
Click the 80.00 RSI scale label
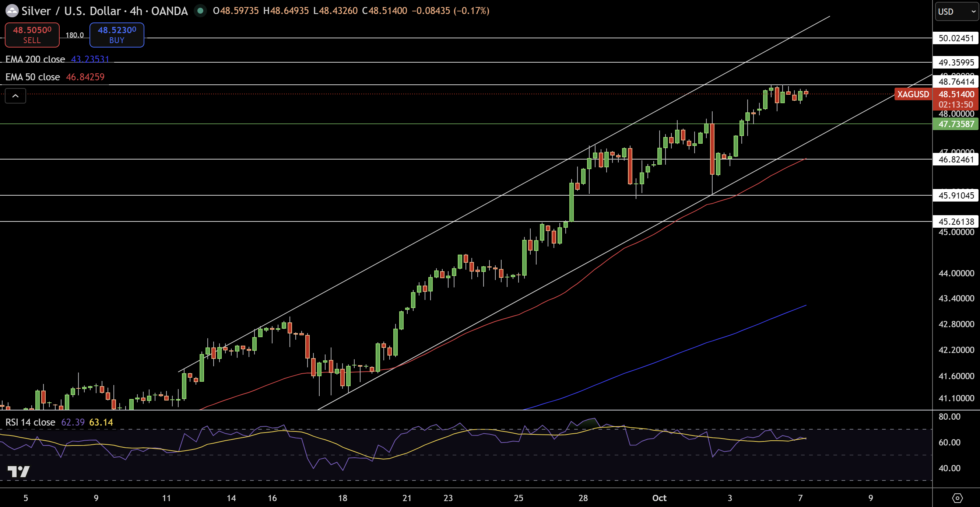[x=949, y=416]
